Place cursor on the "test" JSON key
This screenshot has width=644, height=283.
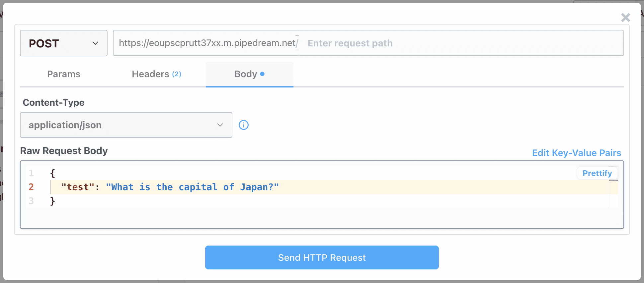pyautogui.click(x=75, y=187)
